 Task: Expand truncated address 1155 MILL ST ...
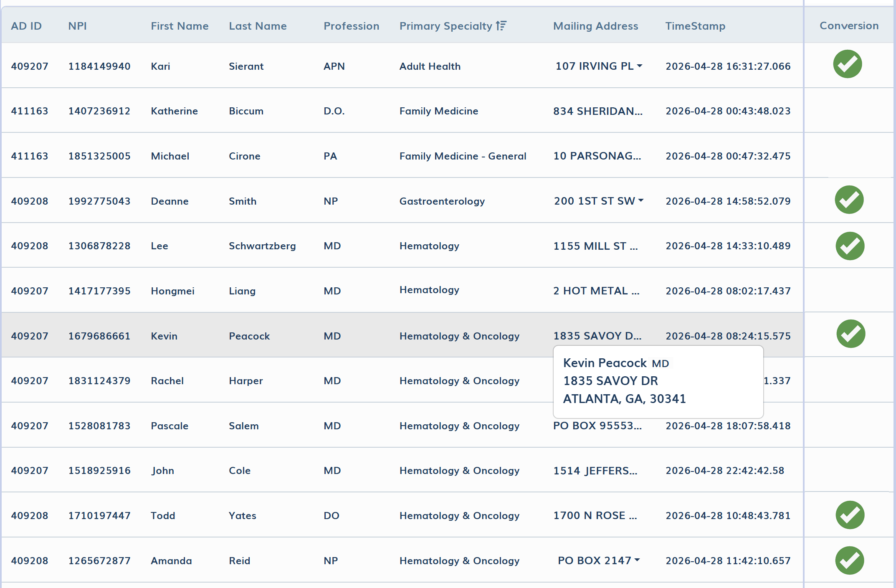pos(596,246)
